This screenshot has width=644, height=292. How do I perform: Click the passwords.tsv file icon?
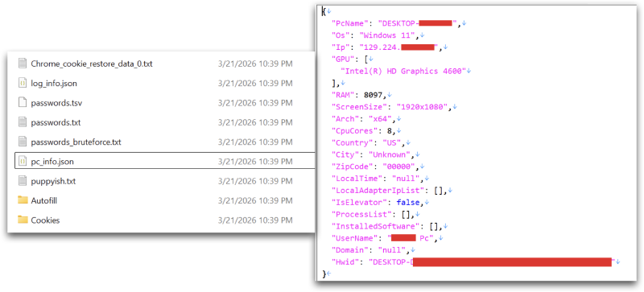23,103
